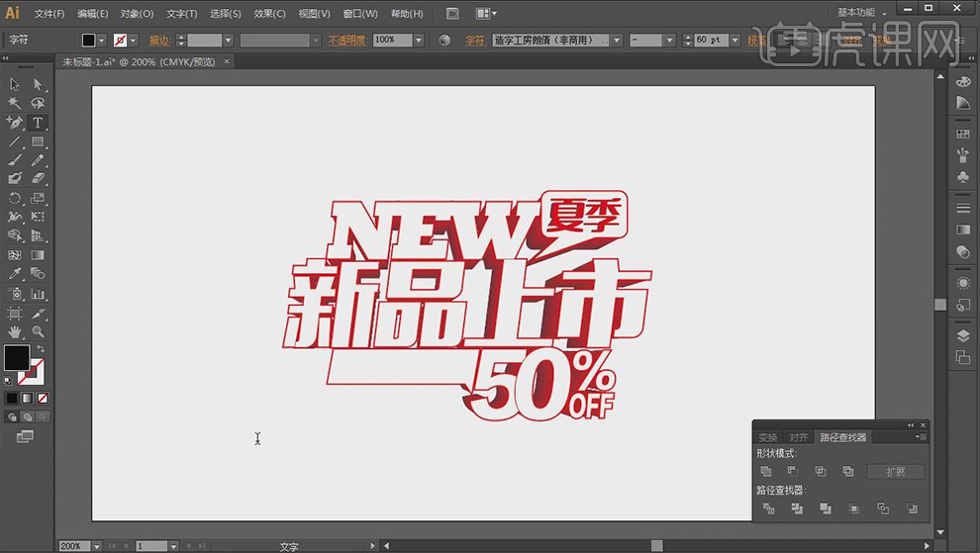Open the Layers panel icon in right dock
980x553 pixels.
(x=963, y=335)
